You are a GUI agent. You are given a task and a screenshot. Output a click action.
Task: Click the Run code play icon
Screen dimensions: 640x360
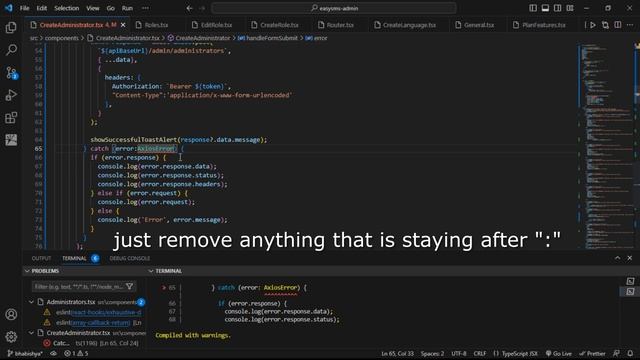point(593,25)
